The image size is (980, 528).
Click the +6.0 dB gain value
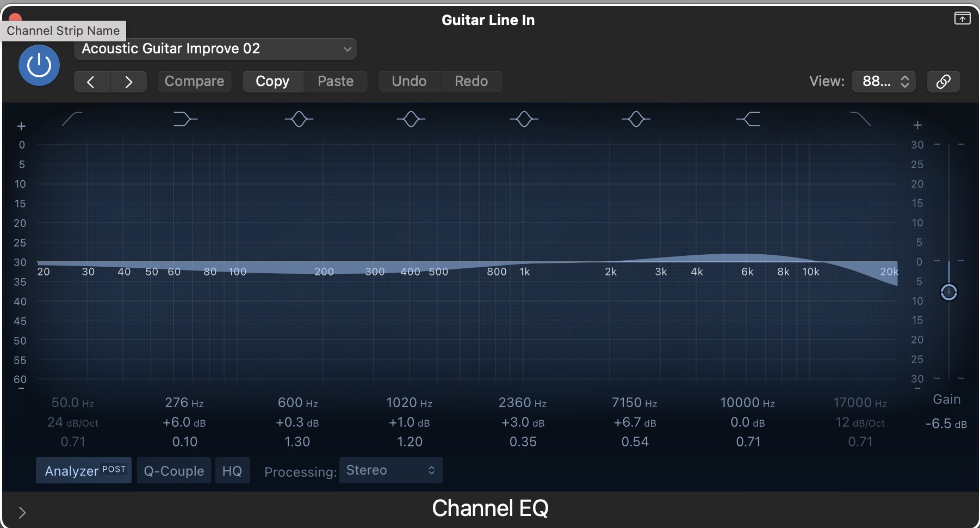[184, 422]
